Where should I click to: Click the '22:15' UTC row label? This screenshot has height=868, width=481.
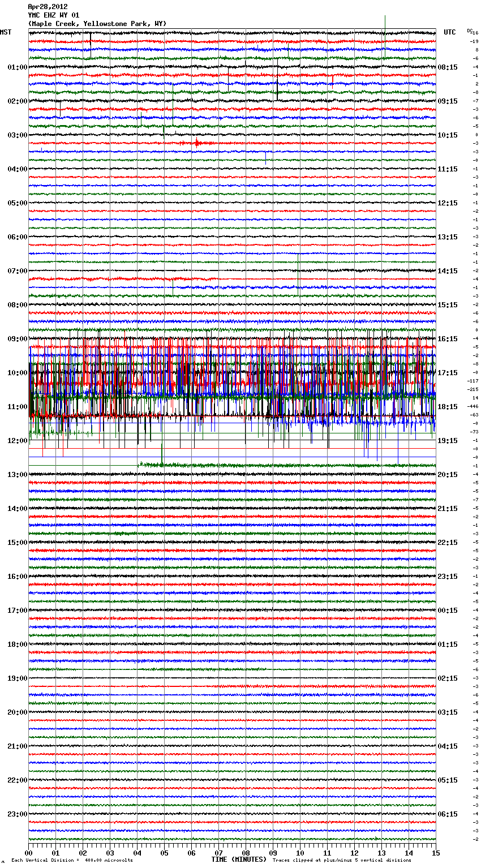pos(448,543)
